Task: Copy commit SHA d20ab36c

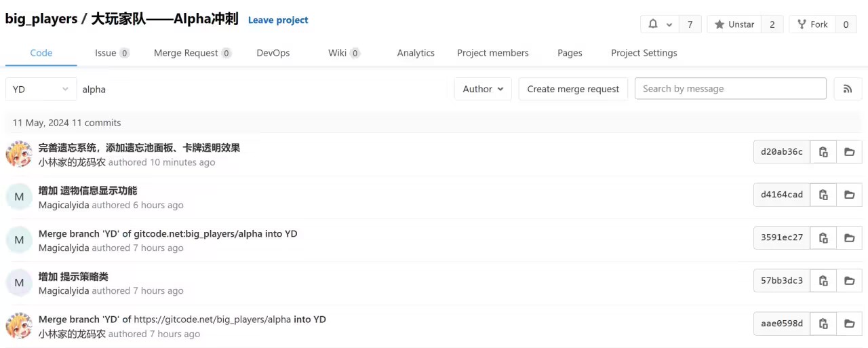Action: [x=823, y=152]
